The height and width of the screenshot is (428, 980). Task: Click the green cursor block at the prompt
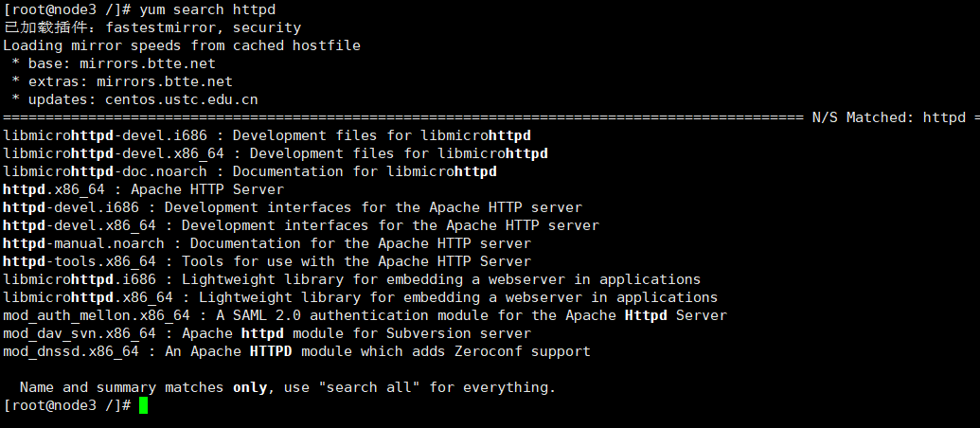coord(143,405)
